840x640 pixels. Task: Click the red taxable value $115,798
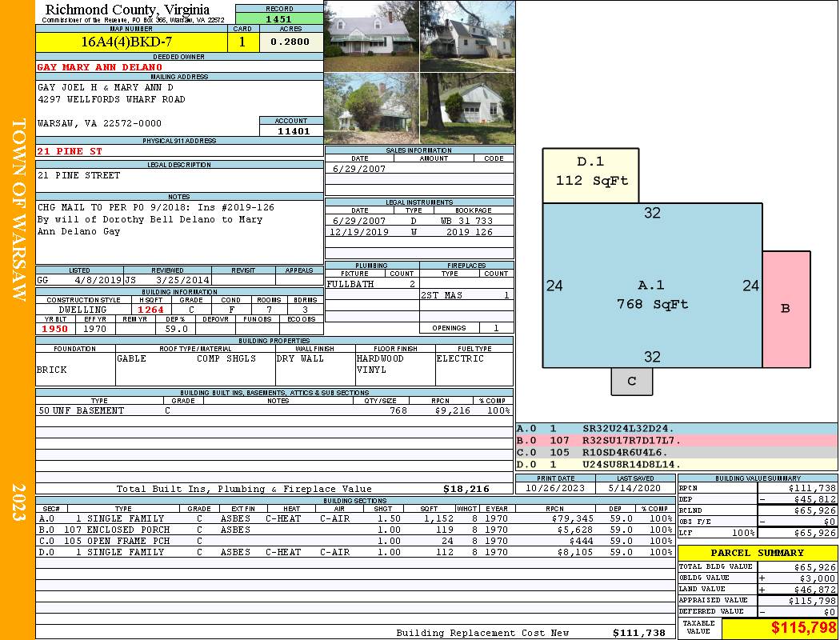pos(803,628)
